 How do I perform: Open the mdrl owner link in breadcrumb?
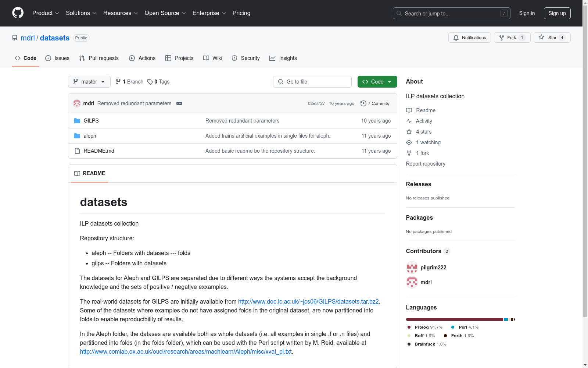(28, 38)
